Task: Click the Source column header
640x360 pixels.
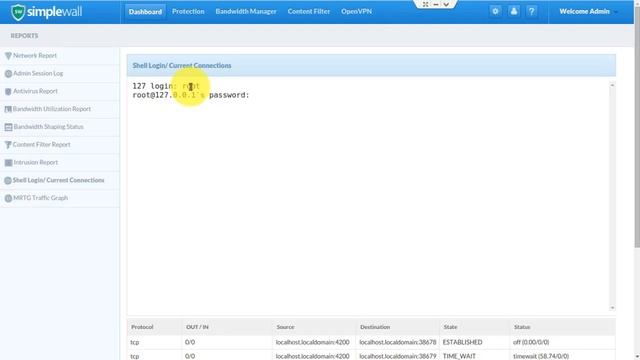Action: tap(285, 327)
